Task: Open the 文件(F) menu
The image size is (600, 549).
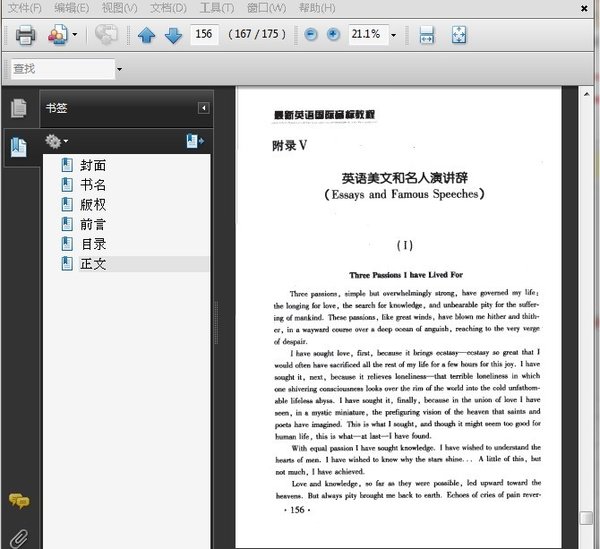Action: point(25,8)
